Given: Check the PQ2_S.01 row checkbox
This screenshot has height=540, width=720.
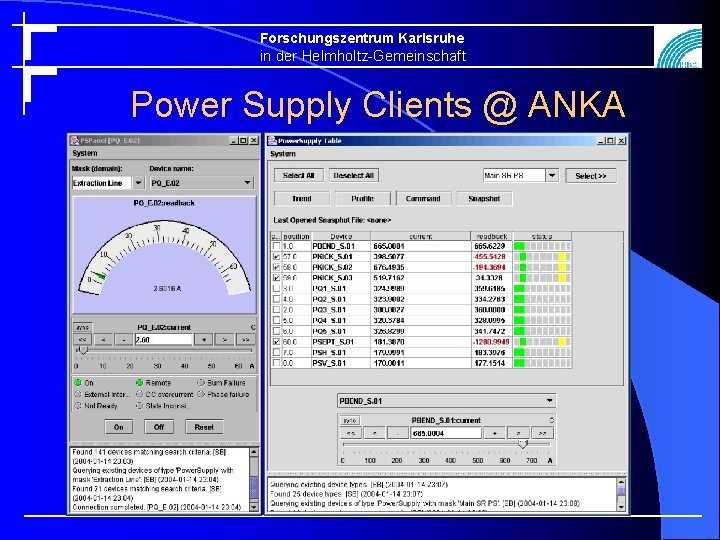Looking at the screenshot, I should (276, 299).
